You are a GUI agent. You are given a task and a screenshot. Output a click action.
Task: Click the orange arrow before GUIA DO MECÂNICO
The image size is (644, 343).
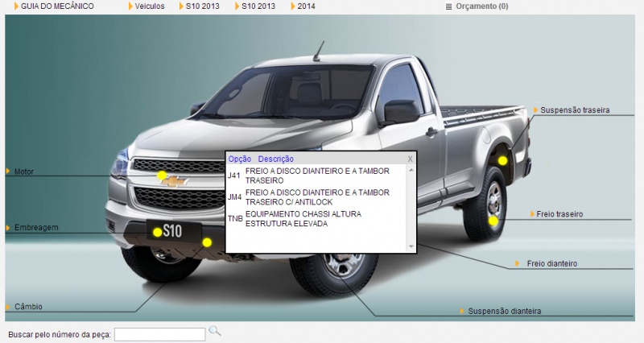[16, 6]
